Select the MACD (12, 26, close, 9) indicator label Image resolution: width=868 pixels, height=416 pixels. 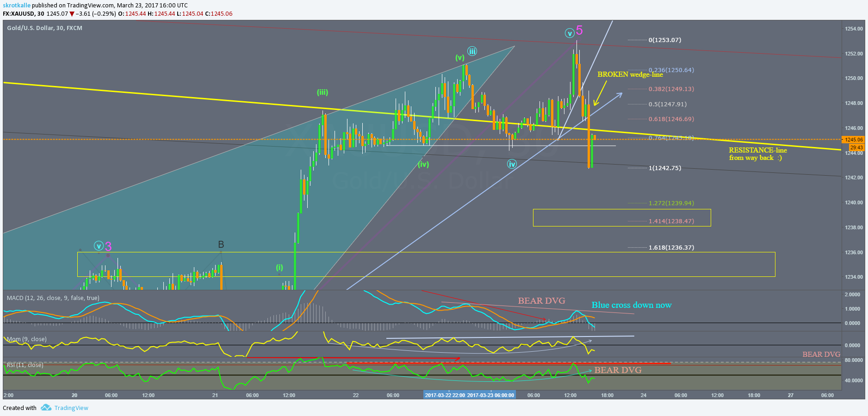pyautogui.click(x=53, y=298)
